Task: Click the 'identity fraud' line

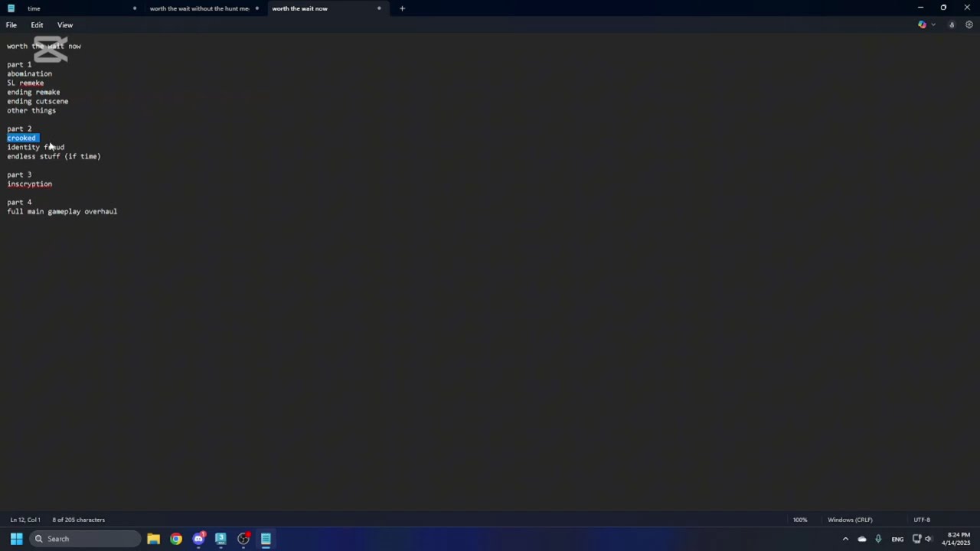Action: coord(36,147)
